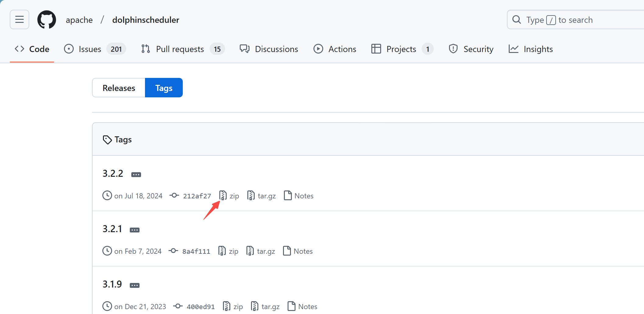Click the Pull requests branch icon
The height and width of the screenshot is (314, 644).
click(146, 49)
